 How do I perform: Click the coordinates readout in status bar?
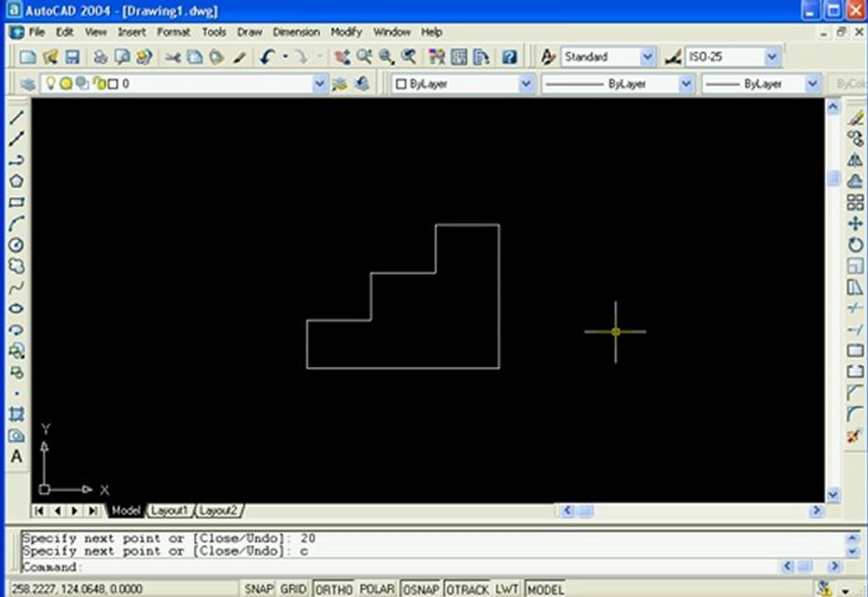(76, 589)
